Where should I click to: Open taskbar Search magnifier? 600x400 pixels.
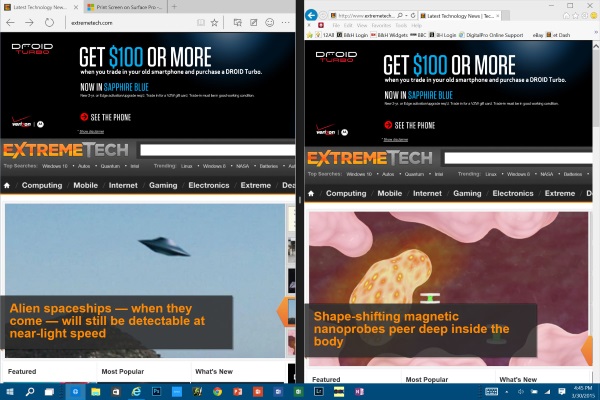click(30, 392)
